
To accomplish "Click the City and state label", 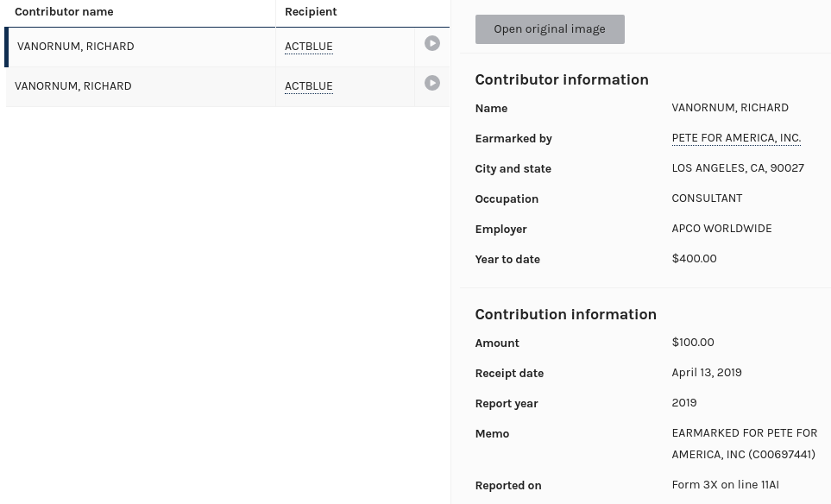I will [x=513, y=169].
